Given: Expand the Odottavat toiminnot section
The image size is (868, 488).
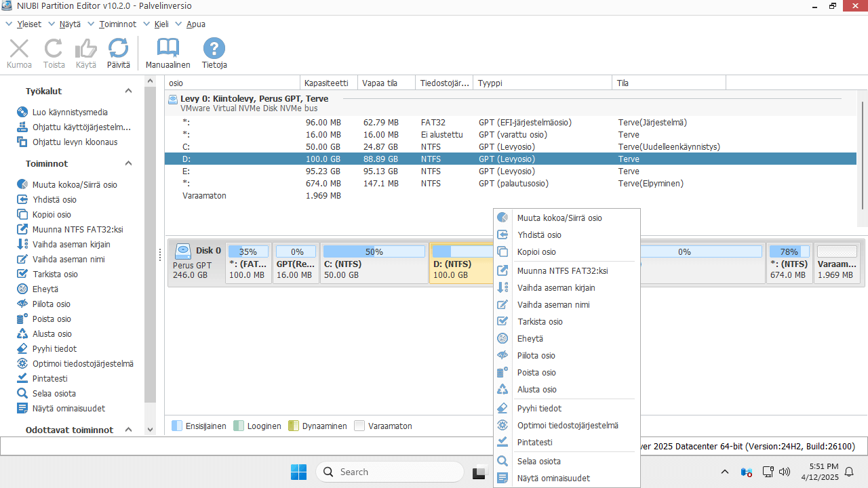Looking at the screenshot, I should (128, 430).
